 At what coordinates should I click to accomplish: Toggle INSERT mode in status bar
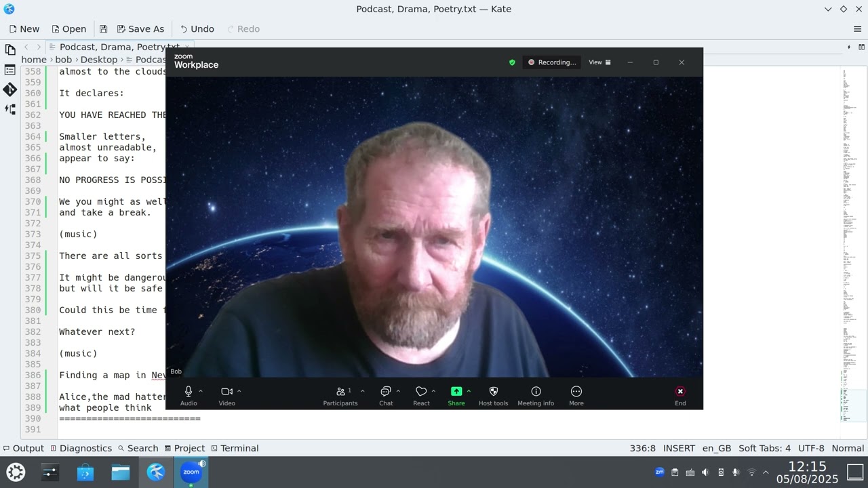[679, 448]
